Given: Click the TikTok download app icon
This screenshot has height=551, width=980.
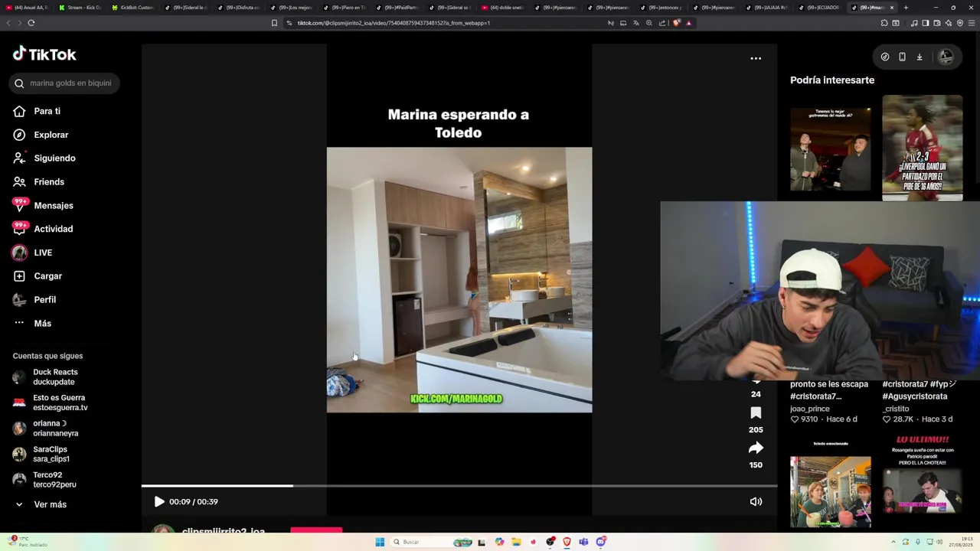Looking at the screenshot, I should (920, 57).
